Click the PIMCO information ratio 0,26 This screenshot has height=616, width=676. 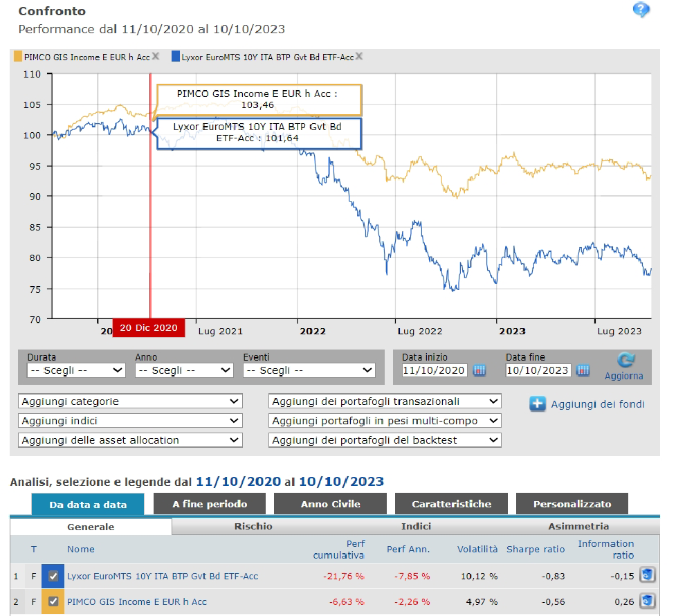pyautogui.click(x=624, y=601)
